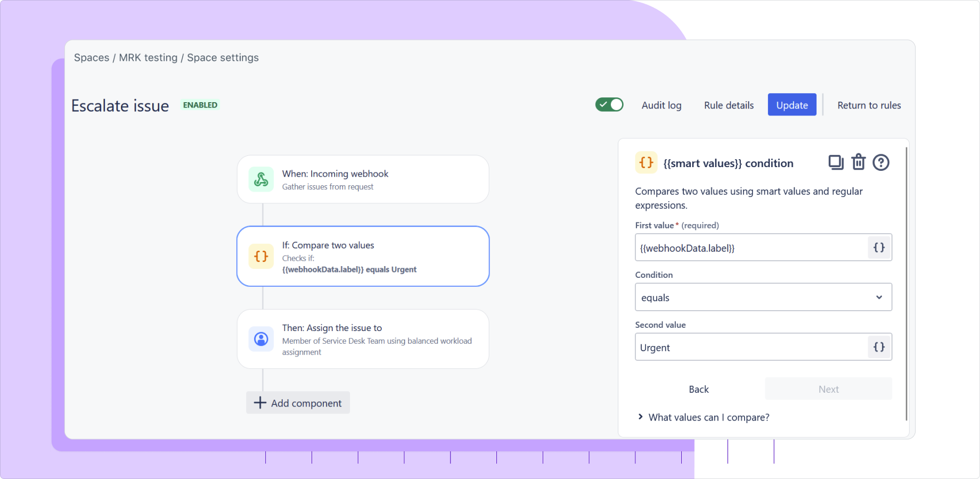Duplicate the condition using the copy icon

(x=835, y=162)
